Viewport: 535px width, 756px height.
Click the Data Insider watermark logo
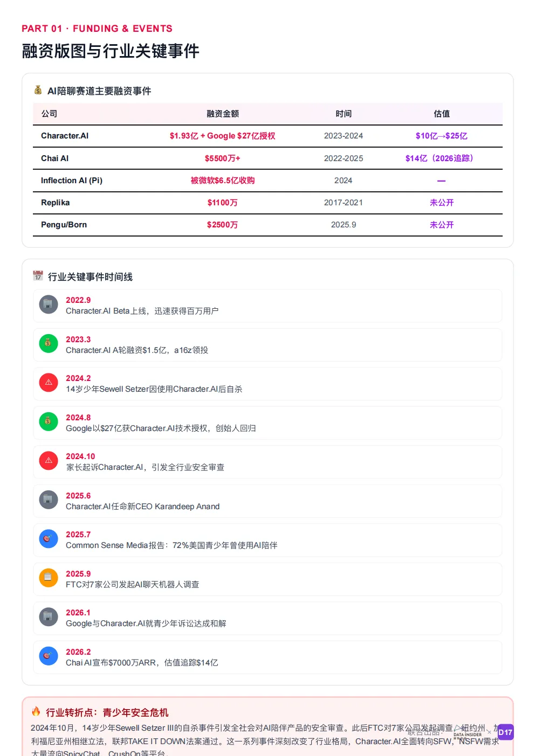tap(467, 732)
